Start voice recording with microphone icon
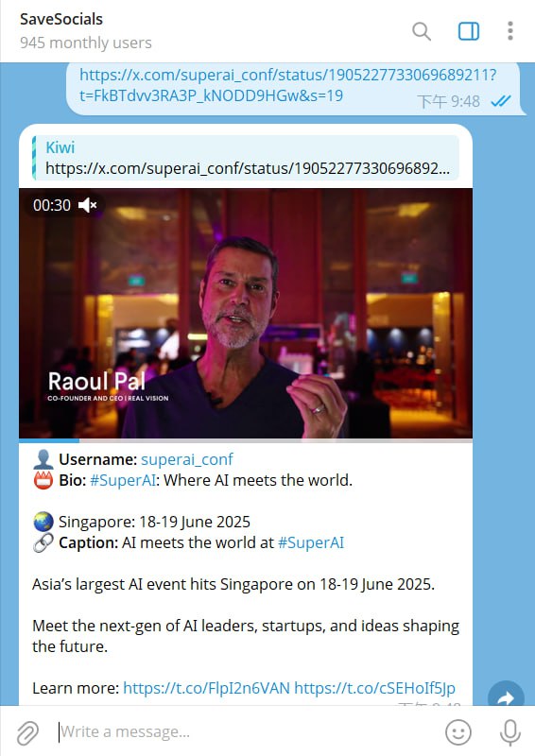Screen dimensions: 535x756 point(509,732)
